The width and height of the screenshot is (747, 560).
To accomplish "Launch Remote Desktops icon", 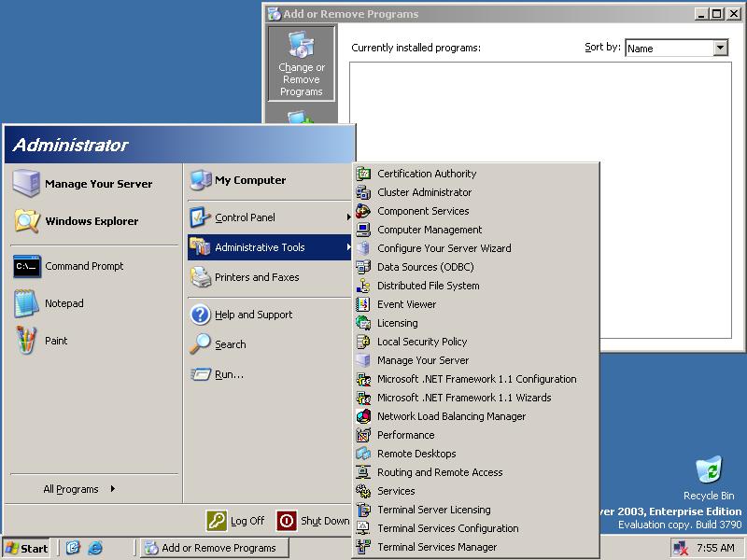I will pyautogui.click(x=363, y=454).
